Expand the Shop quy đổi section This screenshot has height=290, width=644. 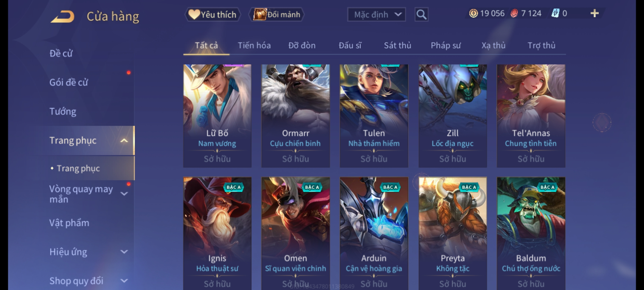124,281
